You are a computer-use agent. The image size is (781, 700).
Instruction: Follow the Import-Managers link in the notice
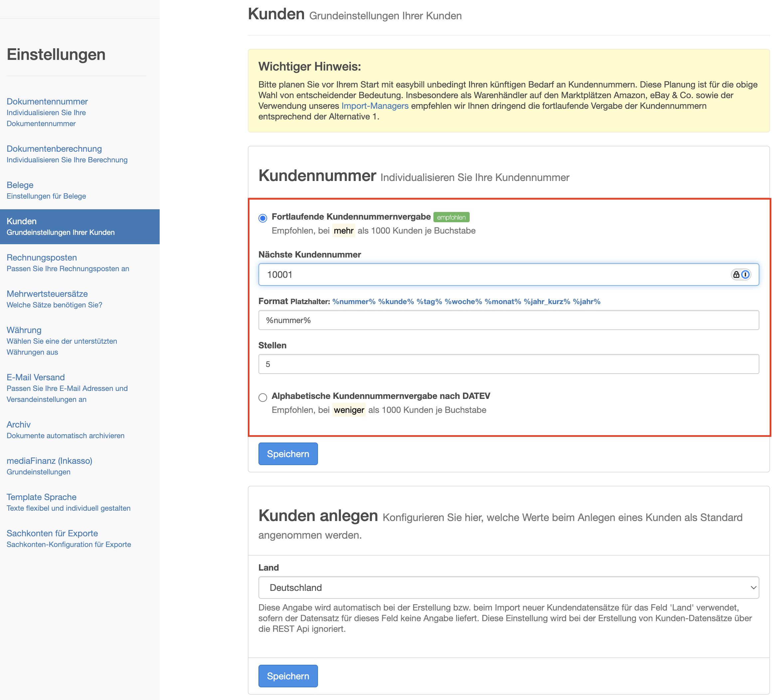click(375, 106)
